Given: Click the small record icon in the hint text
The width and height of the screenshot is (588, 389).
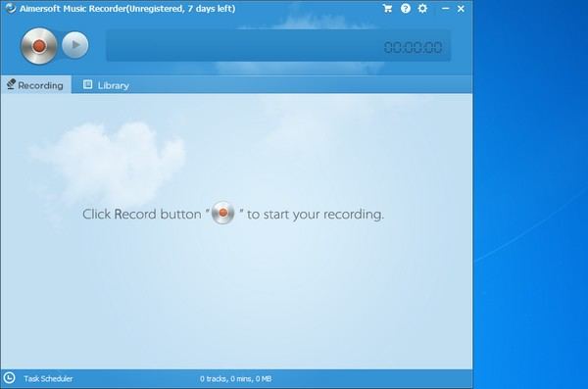Looking at the screenshot, I should click(x=222, y=214).
